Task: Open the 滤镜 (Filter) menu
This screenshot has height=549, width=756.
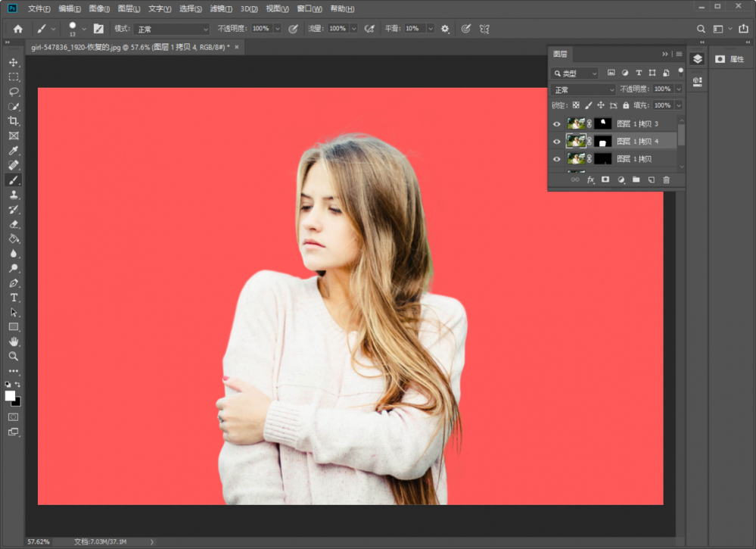Action: coord(221,9)
